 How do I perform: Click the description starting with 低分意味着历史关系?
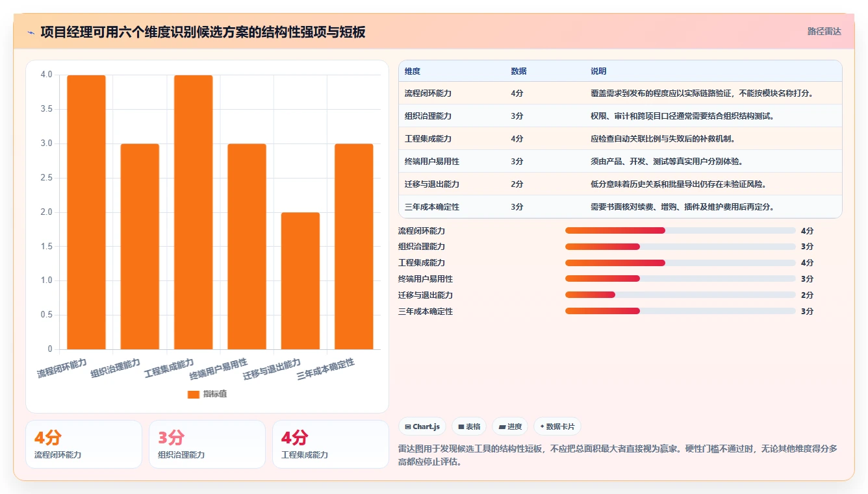[x=678, y=184]
